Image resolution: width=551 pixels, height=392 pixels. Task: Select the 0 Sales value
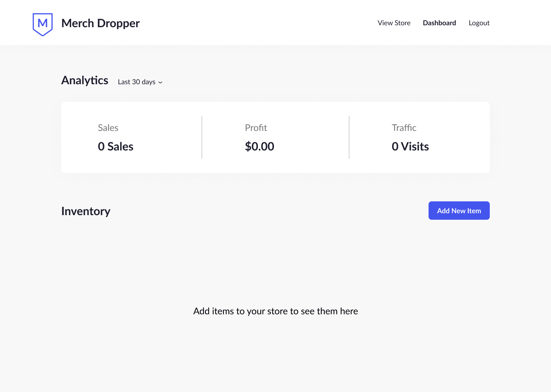click(116, 147)
